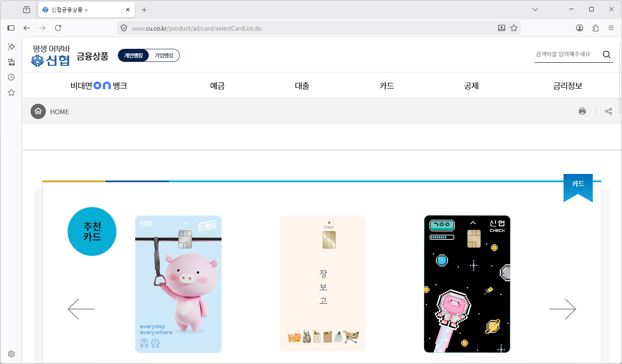
Task: Go back to the previous page
Action: tap(27, 28)
